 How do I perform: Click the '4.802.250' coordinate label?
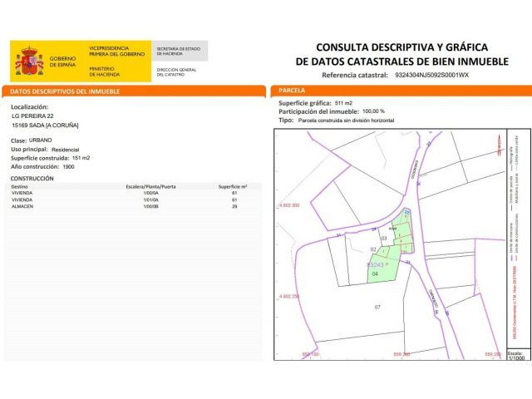[x=288, y=296]
